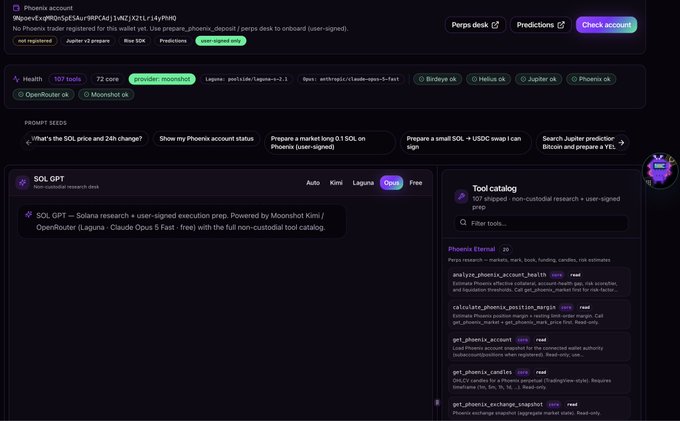
Task: Click the OpenRouter ok status chip
Action: pyautogui.click(x=43, y=95)
